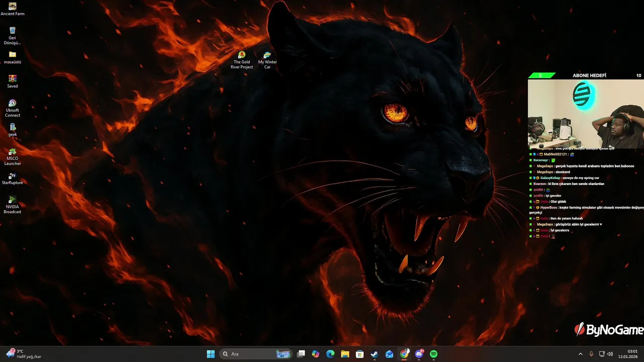644x362 pixels.
Task: Open Copilot from the taskbar
Action: [315, 354]
